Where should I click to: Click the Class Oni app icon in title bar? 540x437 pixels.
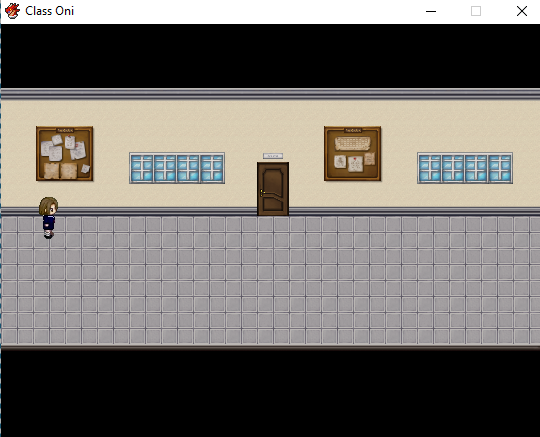[12, 11]
